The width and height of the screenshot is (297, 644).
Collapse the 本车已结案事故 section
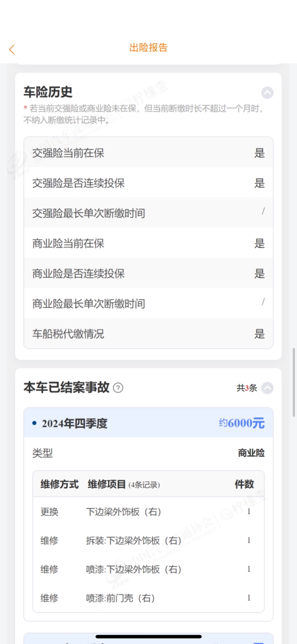click(267, 388)
